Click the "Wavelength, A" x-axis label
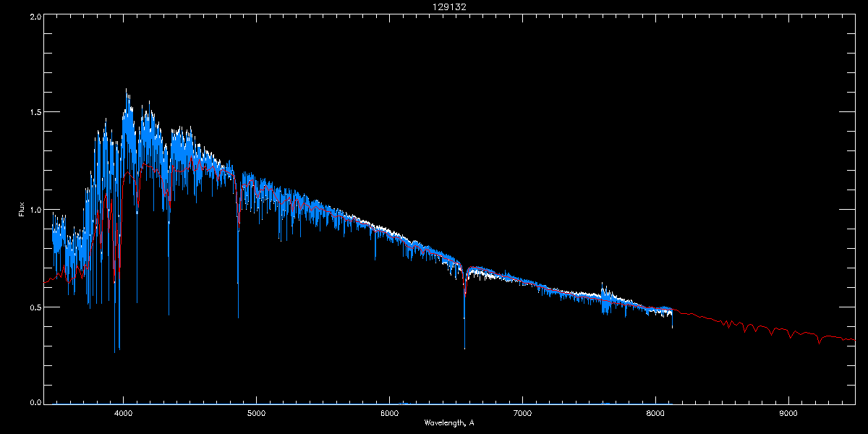The image size is (868, 434). point(448,422)
